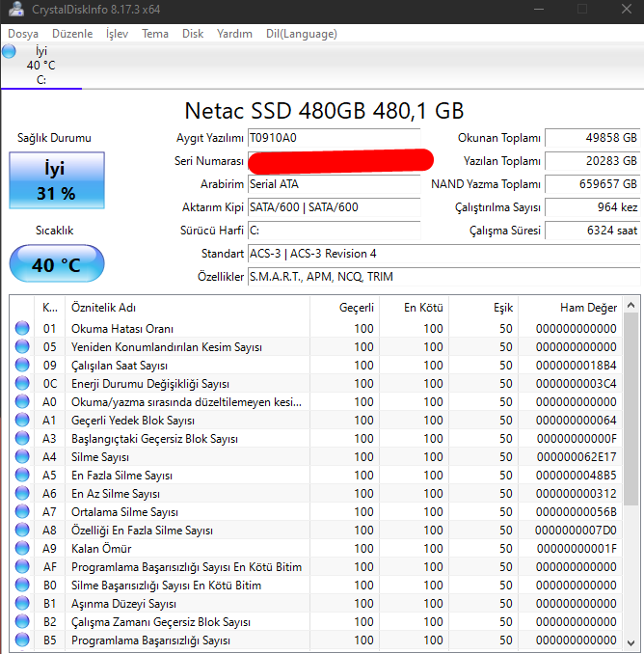The height and width of the screenshot is (654, 644).
Task: Open the İşlev menu
Action: click(x=117, y=34)
